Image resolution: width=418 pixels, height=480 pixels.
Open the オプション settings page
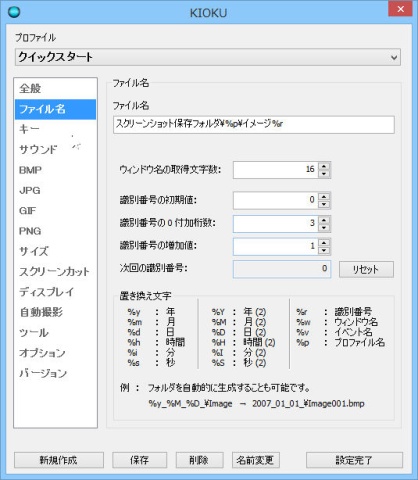click(55, 353)
